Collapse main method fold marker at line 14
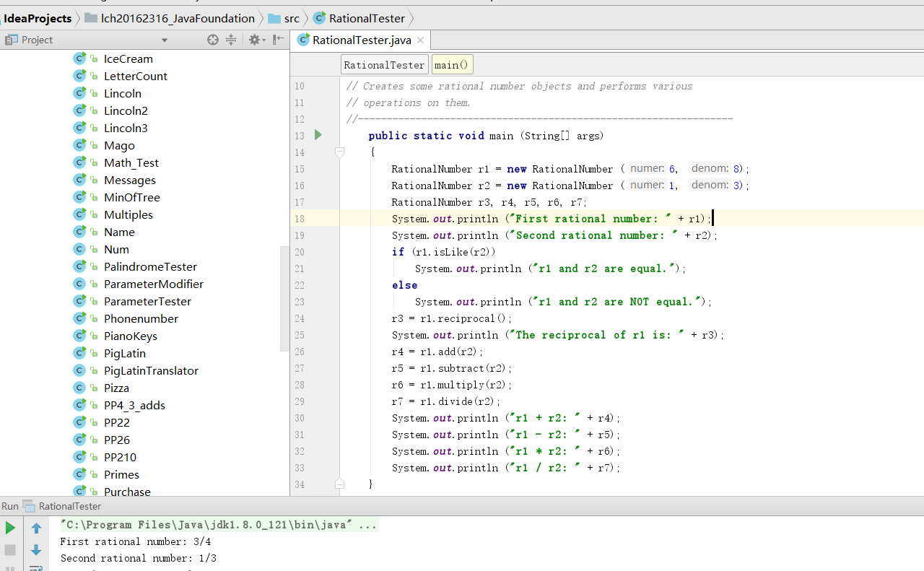The image size is (924, 571). (x=339, y=152)
